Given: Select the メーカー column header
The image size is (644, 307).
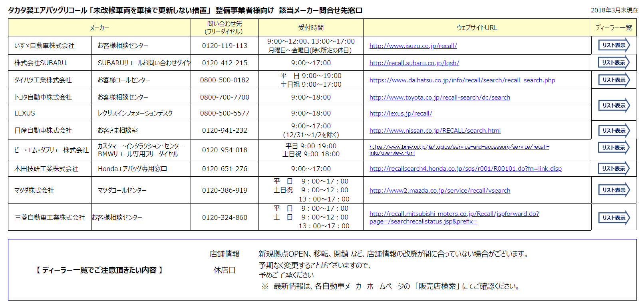Looking at the screenshot, I should [x=99, y=28].
